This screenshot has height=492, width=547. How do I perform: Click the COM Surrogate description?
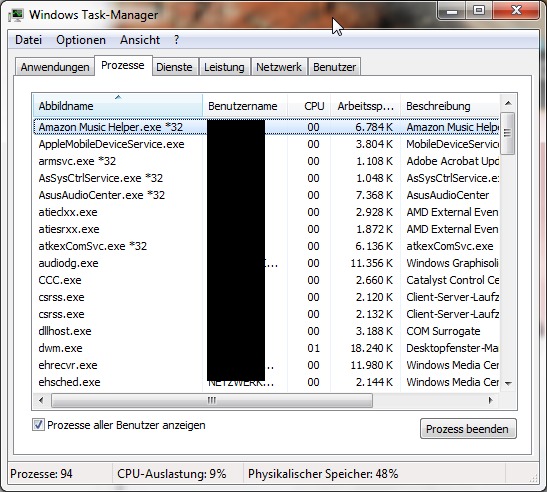443,331
